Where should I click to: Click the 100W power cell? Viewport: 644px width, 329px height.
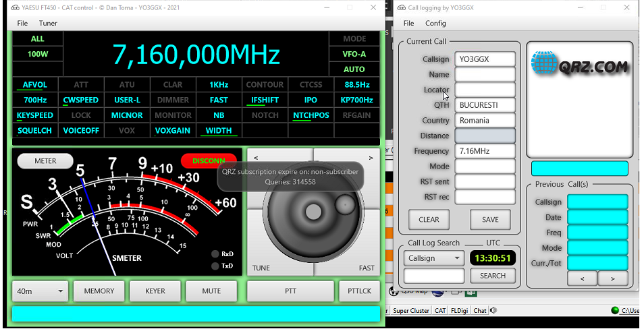[38, 54]
